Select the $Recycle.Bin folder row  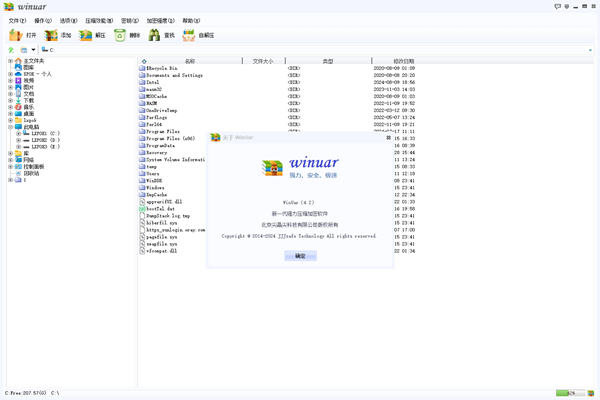162,68
